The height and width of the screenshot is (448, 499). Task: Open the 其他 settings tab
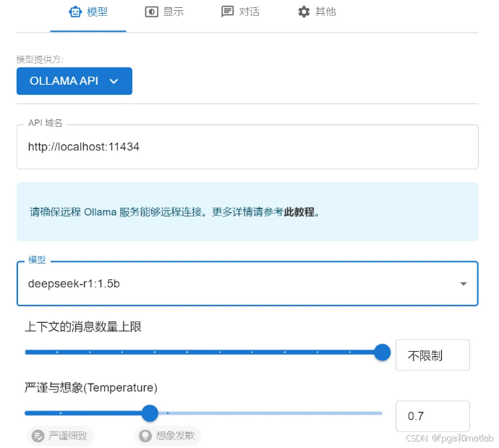tap(317, 13)
